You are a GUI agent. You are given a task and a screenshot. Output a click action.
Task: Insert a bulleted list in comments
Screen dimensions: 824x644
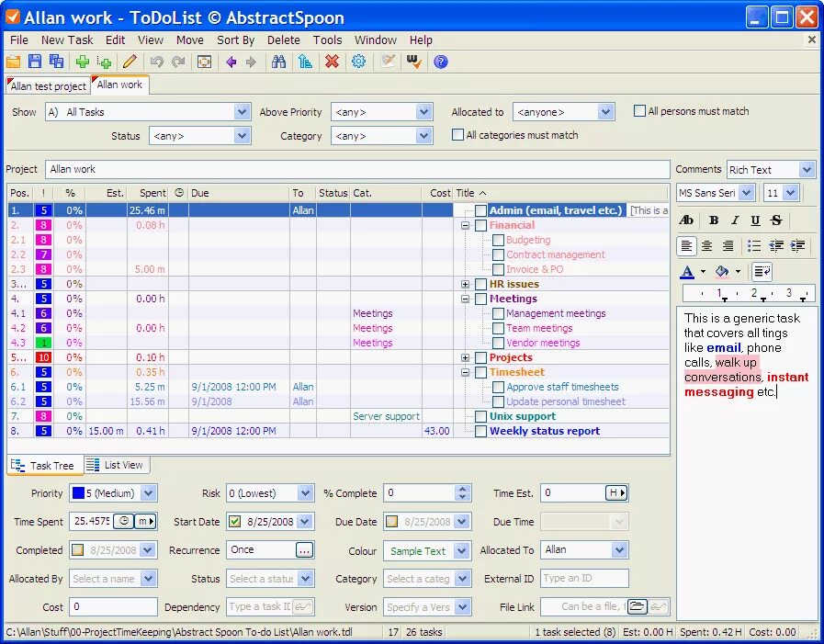pyautogui.click(x=754, y=245)
